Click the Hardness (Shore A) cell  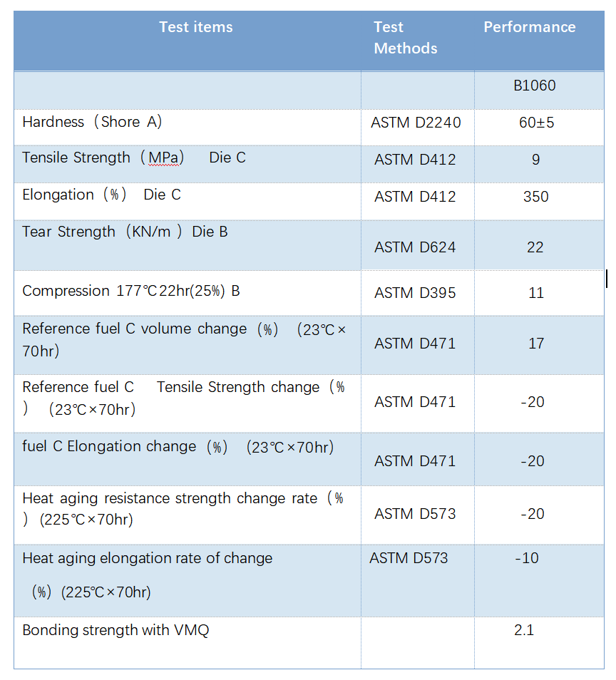click(93, 122)
